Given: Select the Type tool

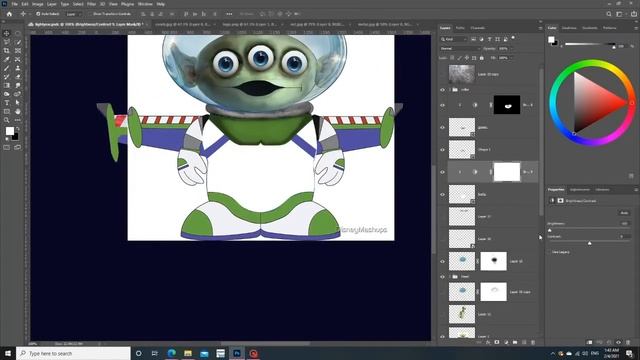Looking at the screenshot, I should pyautogui.click(x=7, y=102).
